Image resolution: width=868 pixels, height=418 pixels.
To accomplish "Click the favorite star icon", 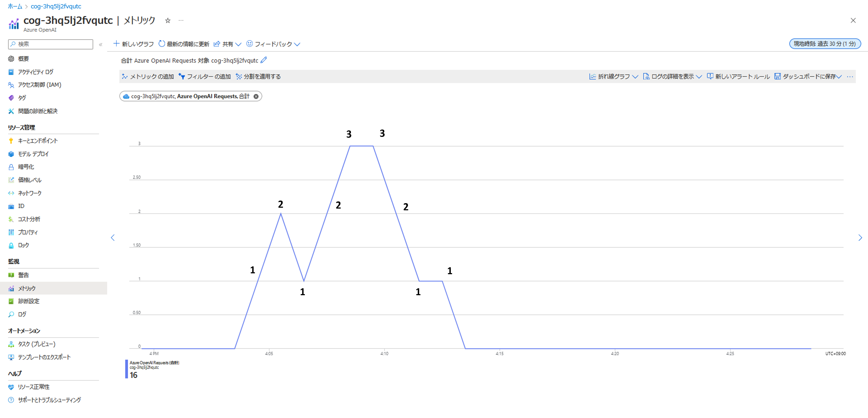I will [x=168, y=21].
